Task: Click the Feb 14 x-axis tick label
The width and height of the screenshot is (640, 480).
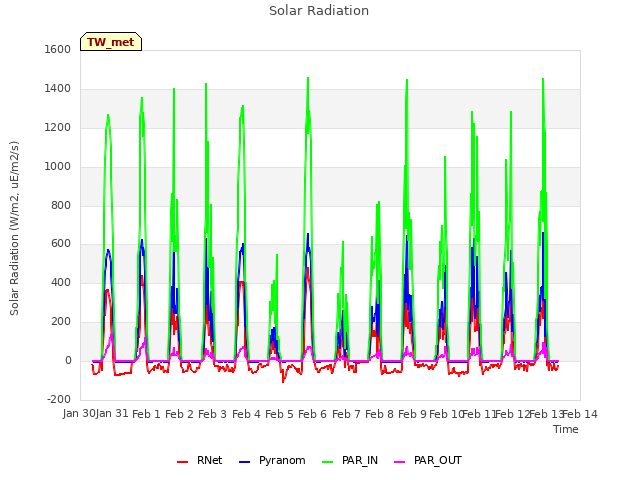Action: [580, 414]
